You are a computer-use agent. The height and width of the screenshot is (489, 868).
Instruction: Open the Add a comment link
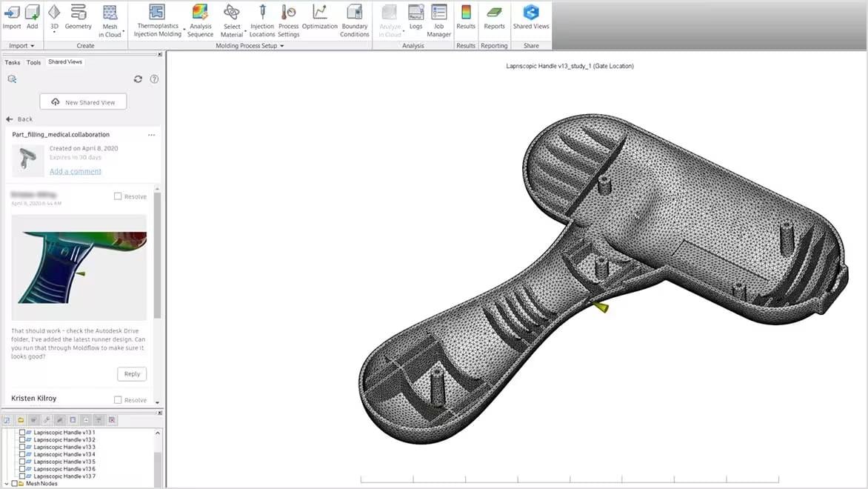pos(75,171)
